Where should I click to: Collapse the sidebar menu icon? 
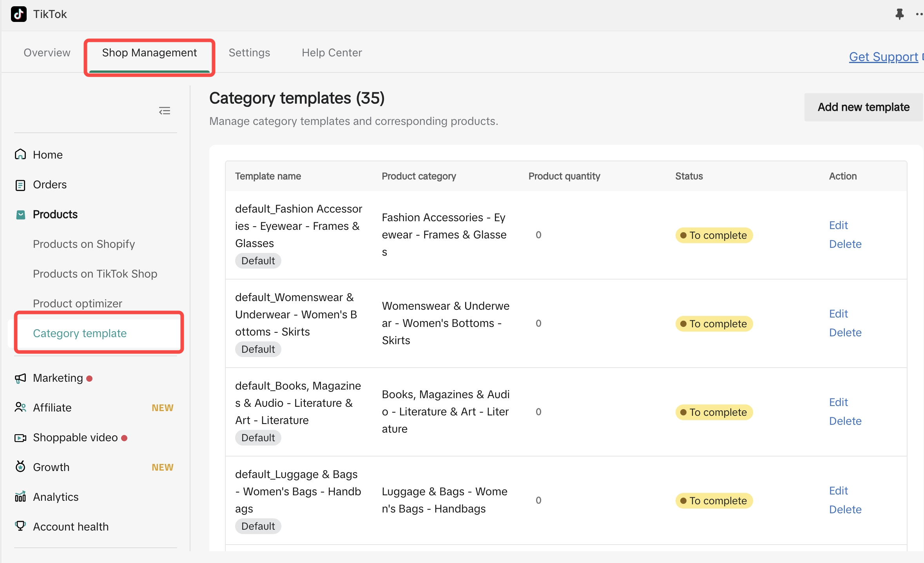(165, 111)
